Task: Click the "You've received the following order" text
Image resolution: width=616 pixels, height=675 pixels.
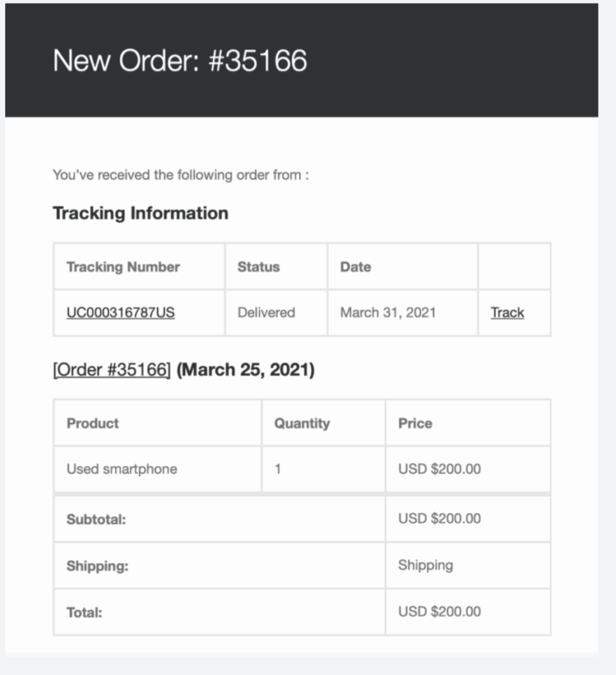Action: point(181,175)
